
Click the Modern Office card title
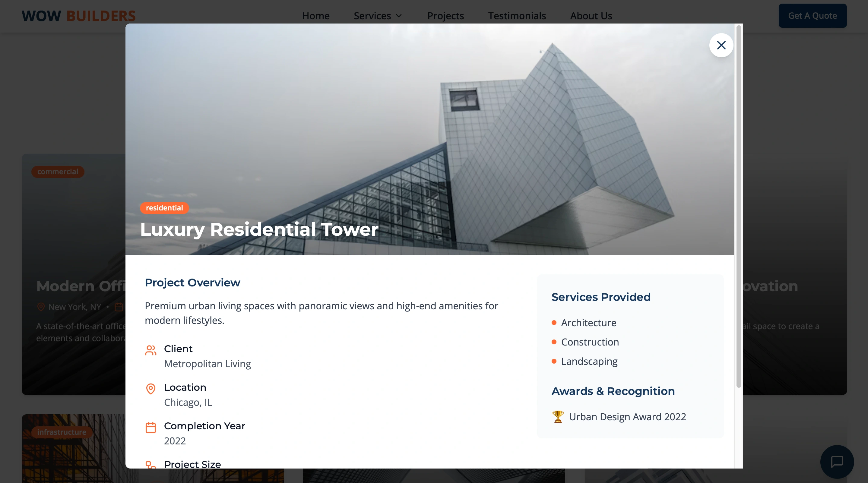click(81, 286)
